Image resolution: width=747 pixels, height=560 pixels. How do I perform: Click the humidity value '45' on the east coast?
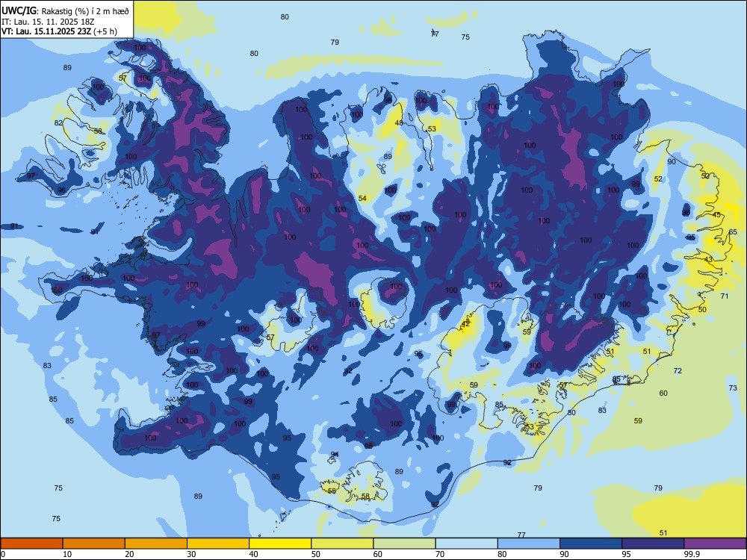click(x=716, y=215)
